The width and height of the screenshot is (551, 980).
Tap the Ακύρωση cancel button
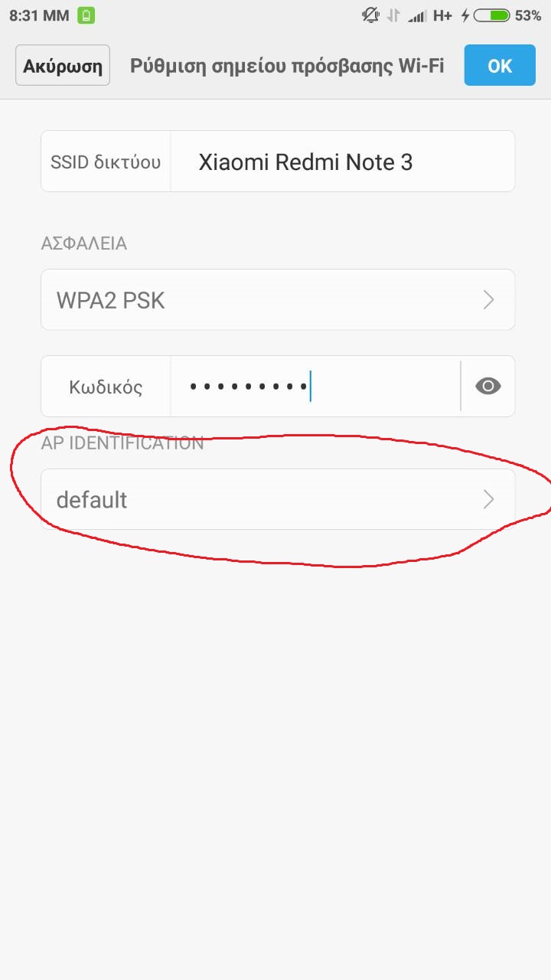click(63, 65)
